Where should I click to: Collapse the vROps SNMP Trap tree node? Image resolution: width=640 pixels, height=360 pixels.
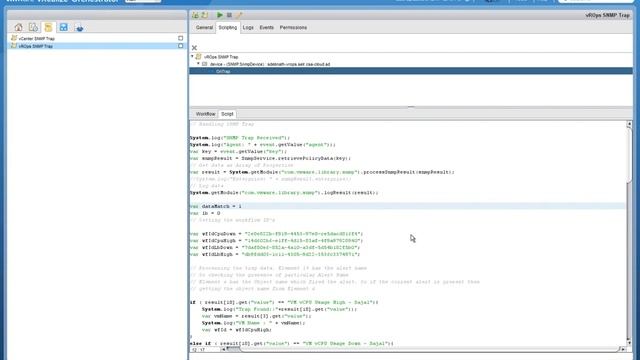click(x=192, y=57)
